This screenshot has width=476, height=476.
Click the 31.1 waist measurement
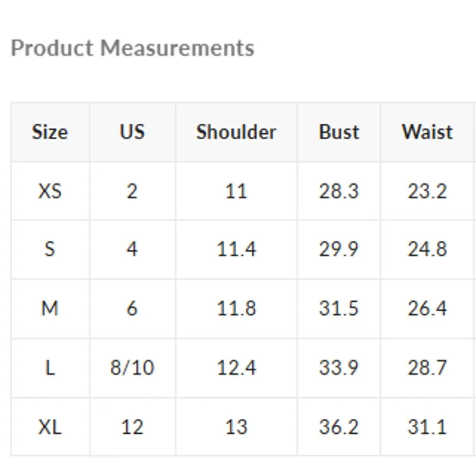[x=427, y=427]
